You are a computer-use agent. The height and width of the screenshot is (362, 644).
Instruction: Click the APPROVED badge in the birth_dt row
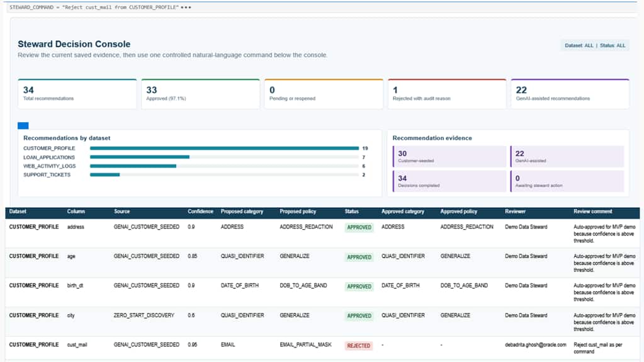coord(359,286)
